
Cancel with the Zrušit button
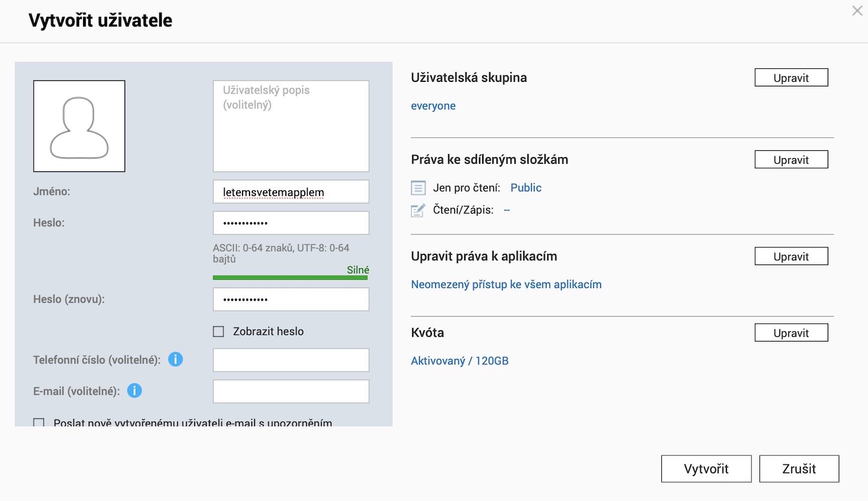[799, 469]
